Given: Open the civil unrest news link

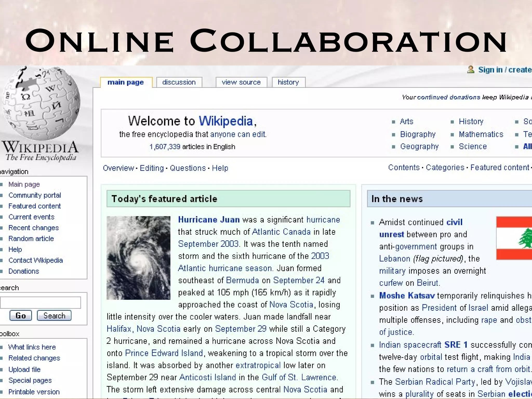Looking at the screenshot, I should pyautogui.click(x=421, y=228).
